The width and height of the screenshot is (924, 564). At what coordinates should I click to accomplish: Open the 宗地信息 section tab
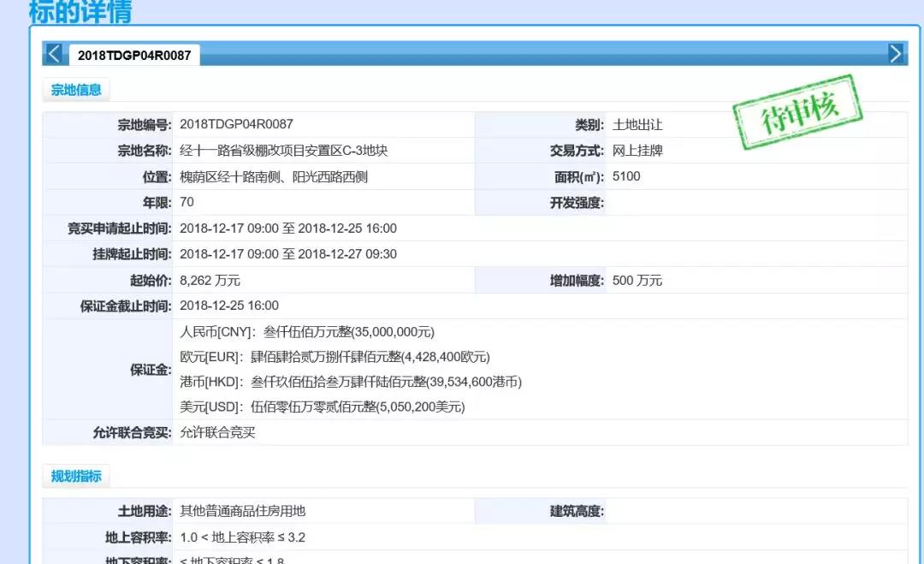[x=76, y=90]
